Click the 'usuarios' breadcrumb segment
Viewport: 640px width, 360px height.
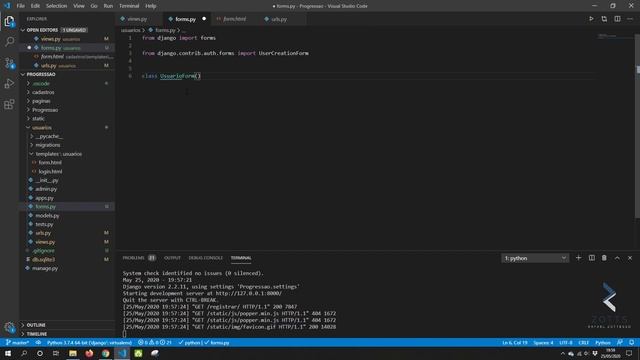(130, 30)
